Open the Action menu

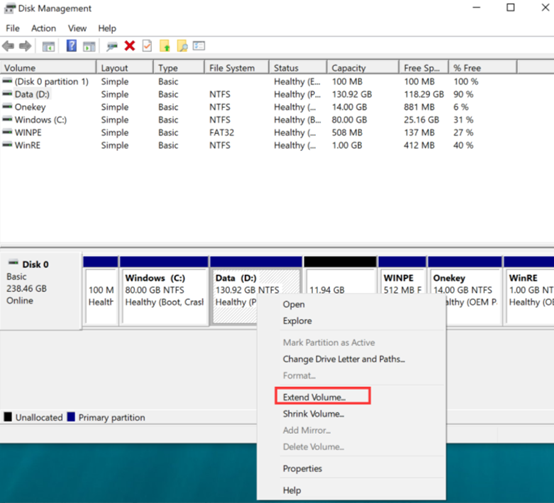(43, 28)
